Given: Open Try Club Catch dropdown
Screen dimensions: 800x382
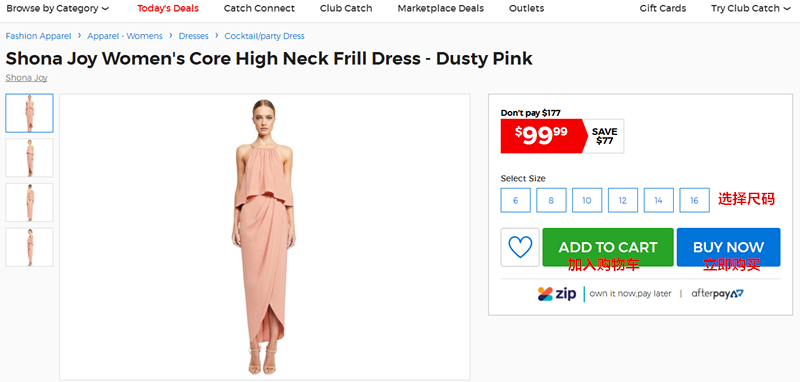Looking at the screenshot, I should coord(751,8).
